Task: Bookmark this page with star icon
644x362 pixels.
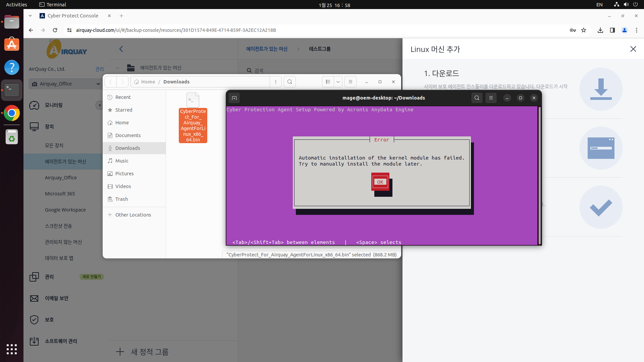Action: [x=584, y=30]
